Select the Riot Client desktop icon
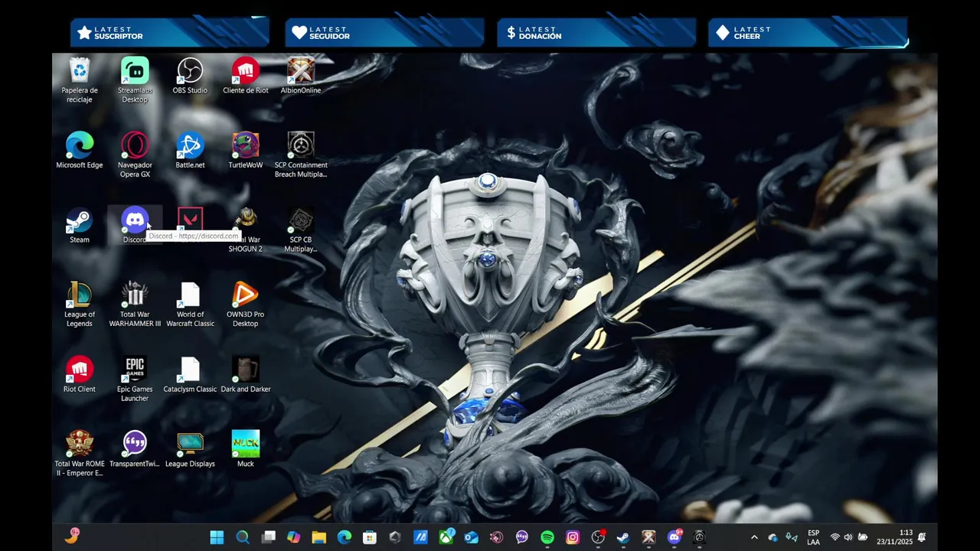The height and width of the screenshot is (551, 980). [x=80, y=374]
